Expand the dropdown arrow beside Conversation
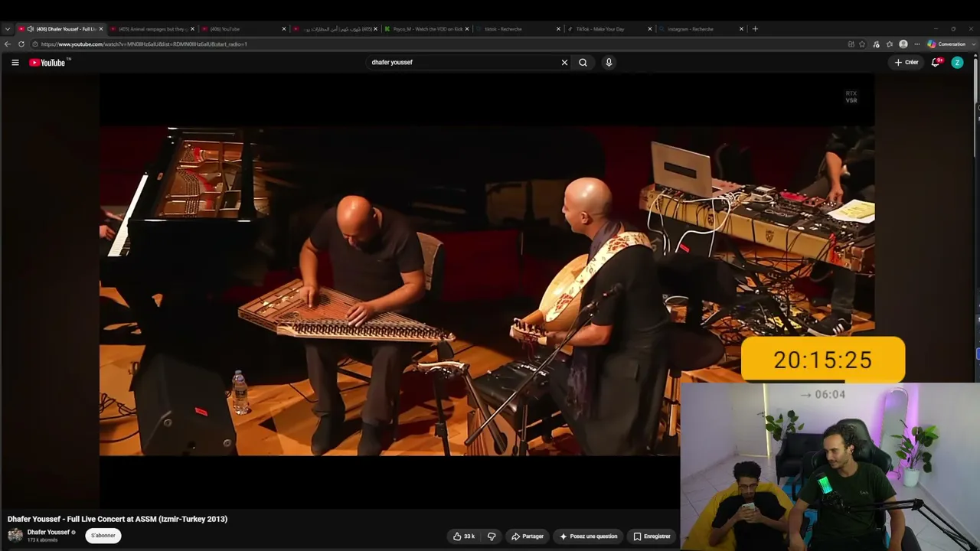The image size is (980, 551). pyautogui.click(x=974, y=44)
